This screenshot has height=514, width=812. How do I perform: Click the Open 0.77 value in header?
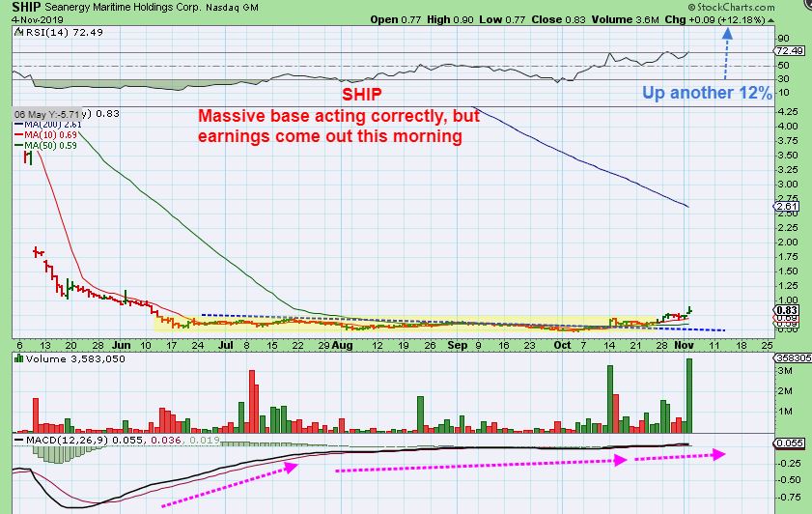(x=396, y=19)
